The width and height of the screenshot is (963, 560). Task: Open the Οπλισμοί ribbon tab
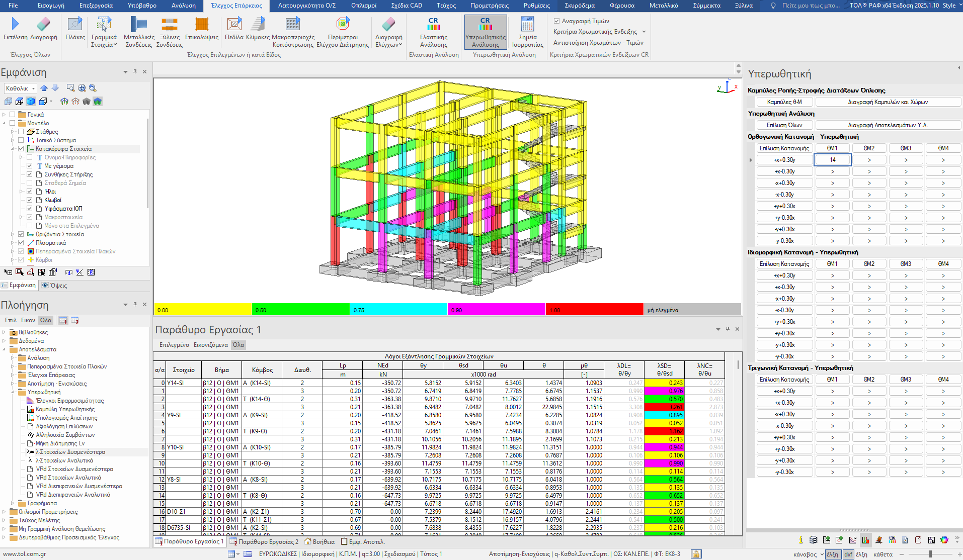coord(363,6)
